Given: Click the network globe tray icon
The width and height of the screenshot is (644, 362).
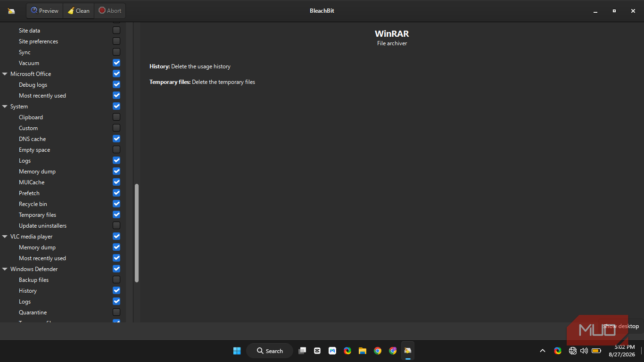Looking at the screenshot, I should pos(573,351).
